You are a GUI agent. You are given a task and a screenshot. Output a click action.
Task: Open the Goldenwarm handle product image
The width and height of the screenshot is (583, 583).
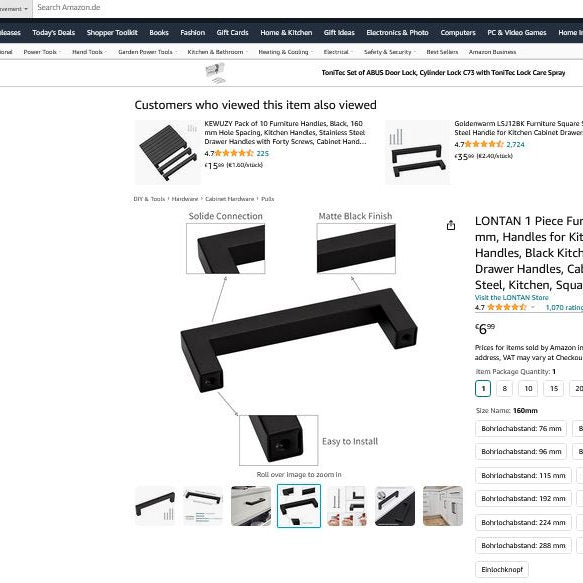418,152
